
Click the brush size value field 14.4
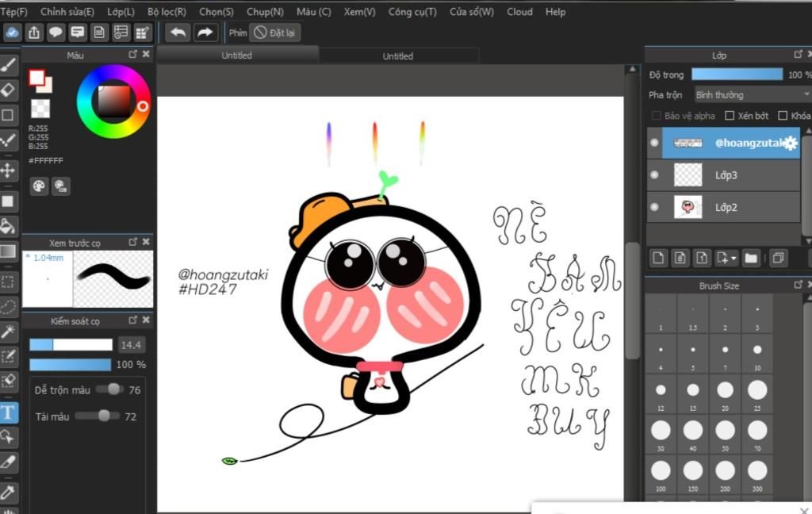pos(131,345)
